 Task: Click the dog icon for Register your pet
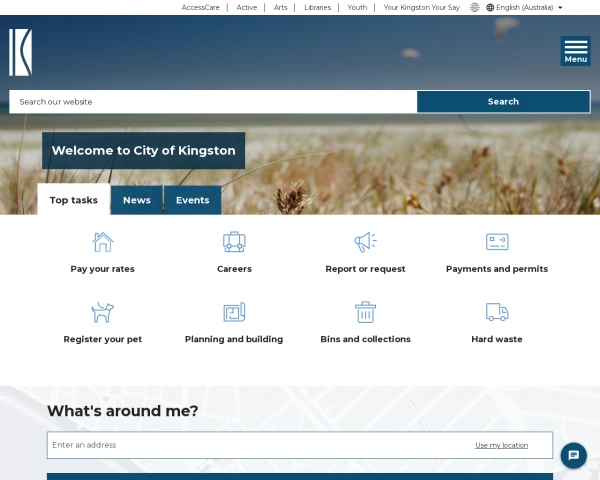pos(103,312)
